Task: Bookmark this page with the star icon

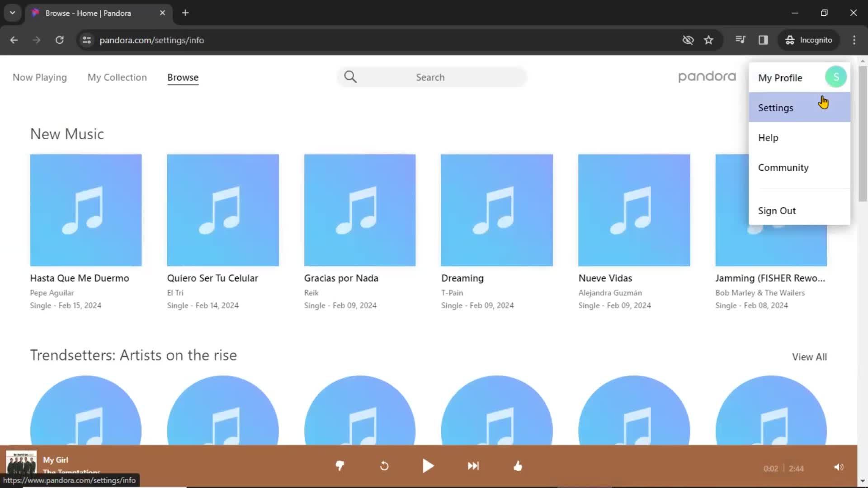Action: [x=708, y=40]
